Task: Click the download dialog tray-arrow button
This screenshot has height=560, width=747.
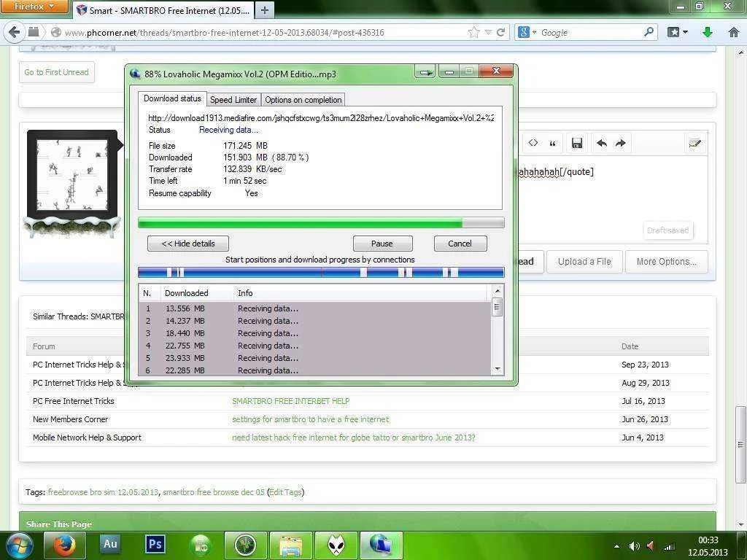Action: (425, 72)
